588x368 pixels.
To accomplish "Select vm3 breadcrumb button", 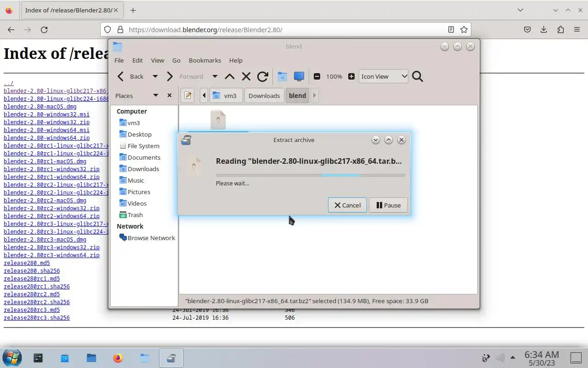I will pyautogui.click(x=225, y=95).
